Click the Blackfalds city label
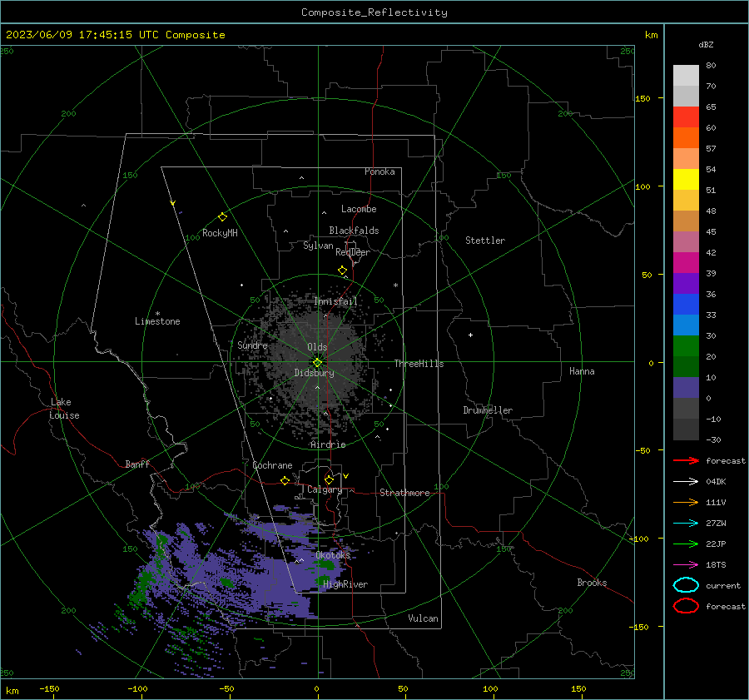 (354, 231)
